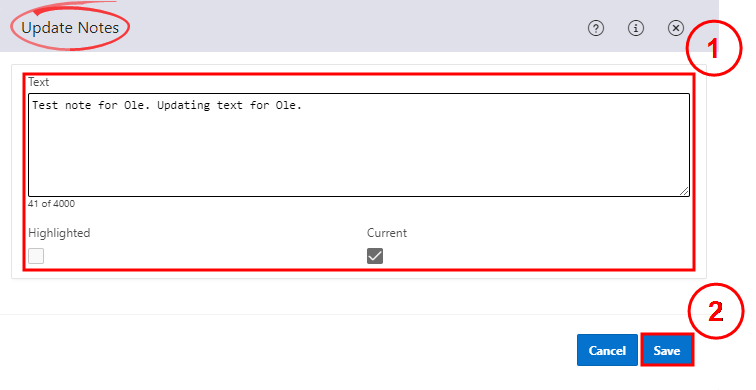This screenshot has height=390, width=756.
Task: Click the Current field label
Action: click(387, 233)
